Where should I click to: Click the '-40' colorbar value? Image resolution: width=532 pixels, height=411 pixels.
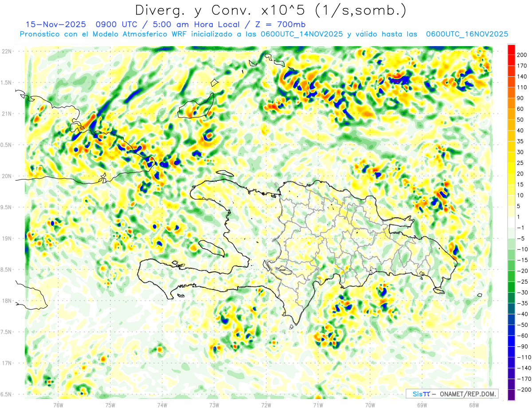pyautogui.click(x=522, y=314)
